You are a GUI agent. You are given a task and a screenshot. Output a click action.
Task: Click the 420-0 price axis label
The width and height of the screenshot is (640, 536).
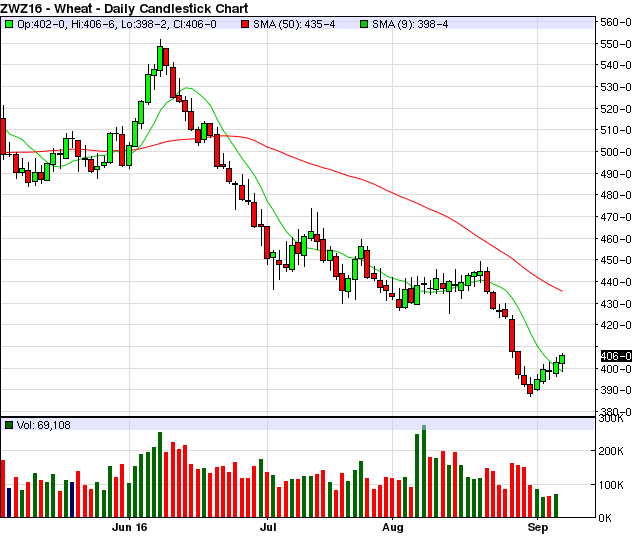(616, 325)
